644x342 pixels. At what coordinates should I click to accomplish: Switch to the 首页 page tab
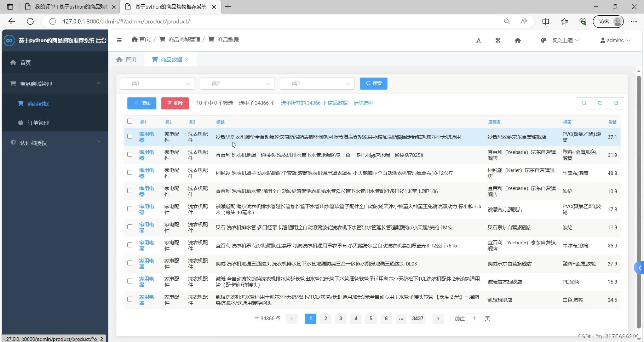tap(126, 60)
